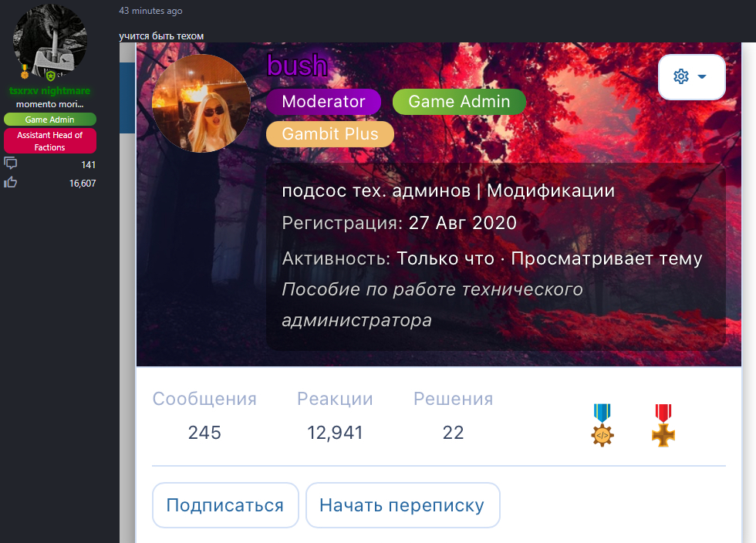The width and height of the screenshot is (756, 543).
Task: Click the blue-ribbon code medal
Action: (602, 425)
